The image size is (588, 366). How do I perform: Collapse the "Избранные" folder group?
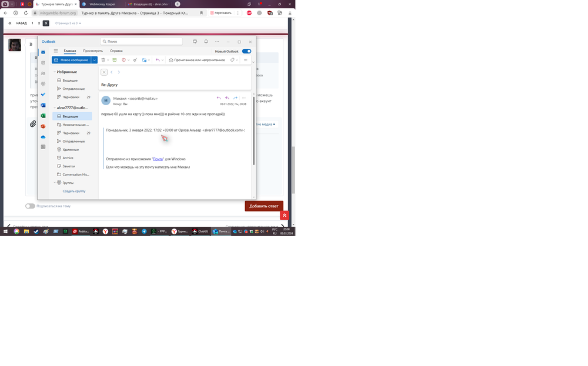pos(54,72)
